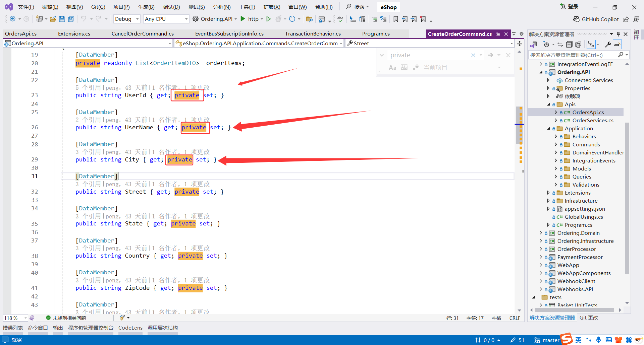Click the 登录 sign-in button

pyautogui.click(x=570, y=7)
